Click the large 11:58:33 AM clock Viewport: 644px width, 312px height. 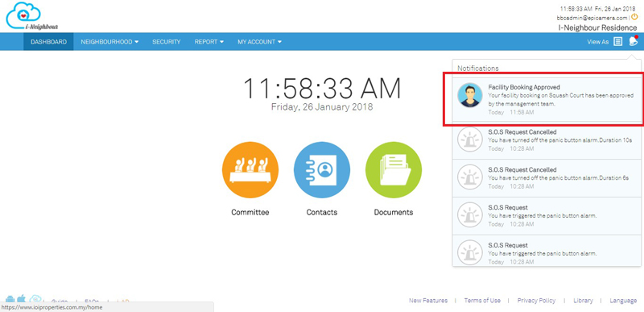pyautogui.click(x=322, y=89)
